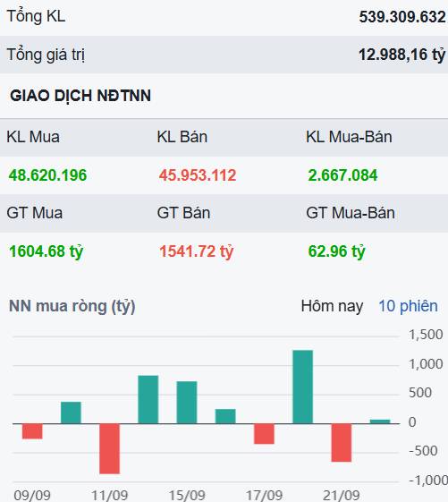
Task: Click the Tổng KL label
Action: click(x=36, y=16)
